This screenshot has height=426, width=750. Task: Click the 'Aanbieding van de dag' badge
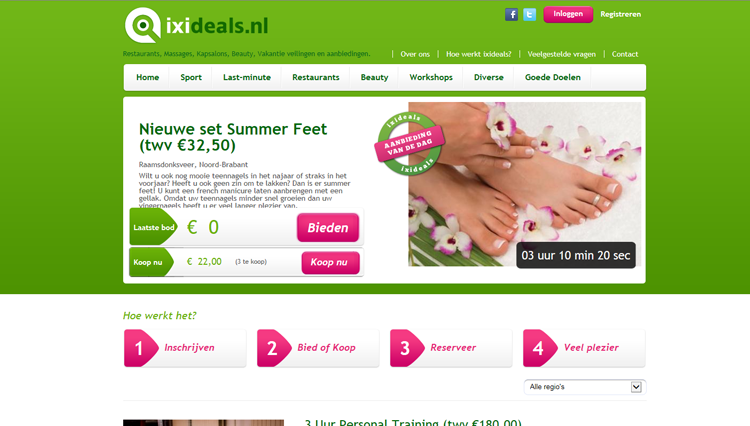(x=409, y=143)
